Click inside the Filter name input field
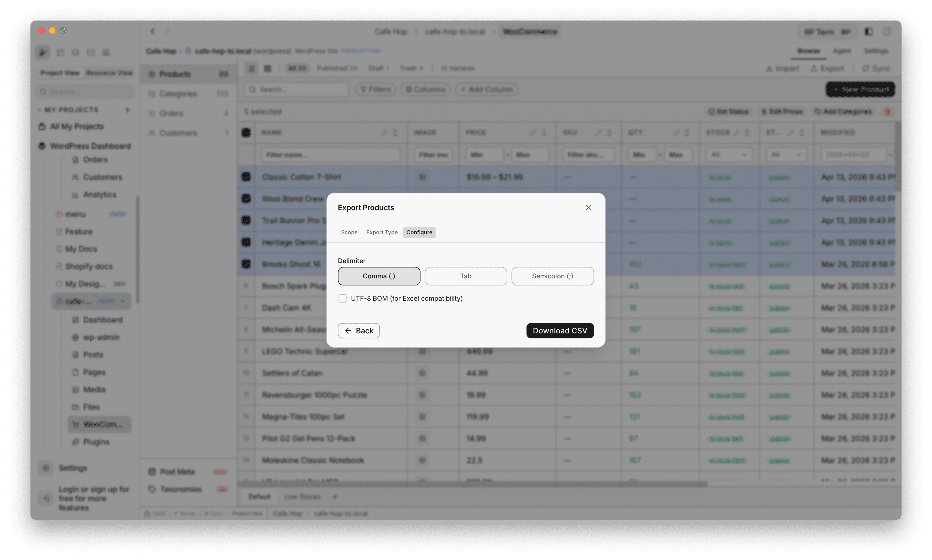 [331, 154]
